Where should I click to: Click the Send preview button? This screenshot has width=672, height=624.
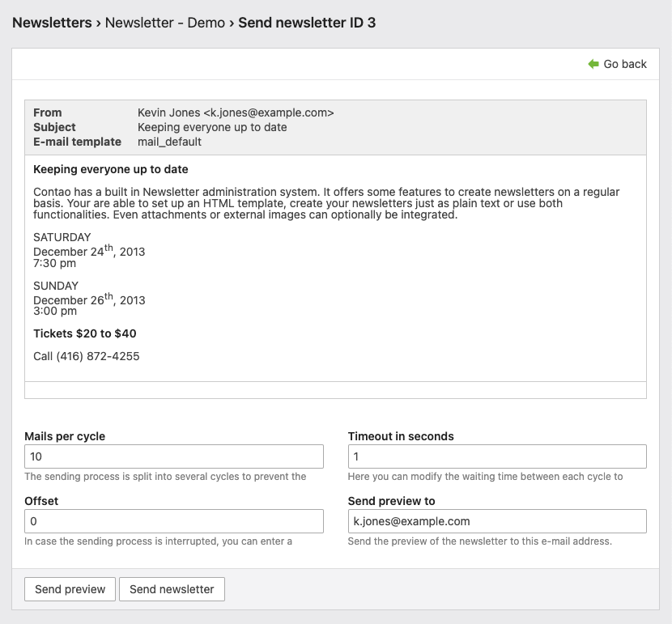(x=70, y=589)
